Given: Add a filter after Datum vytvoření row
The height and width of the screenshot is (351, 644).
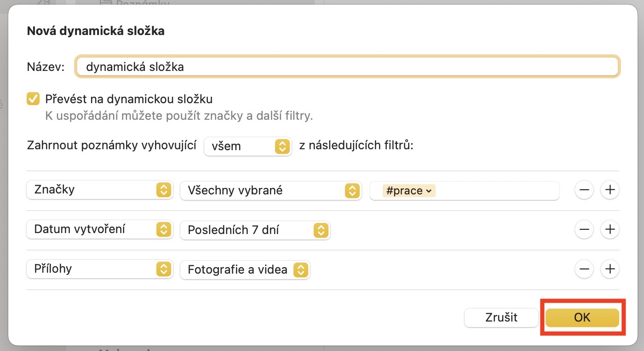Looking at the screenshot, I should pos(610,230).
